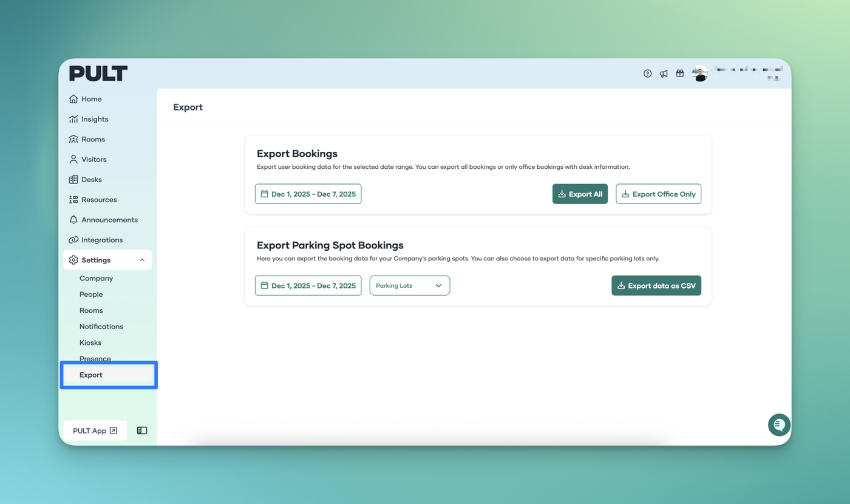Open Integrations in the sidebar
850x504 pixels.
101,240
